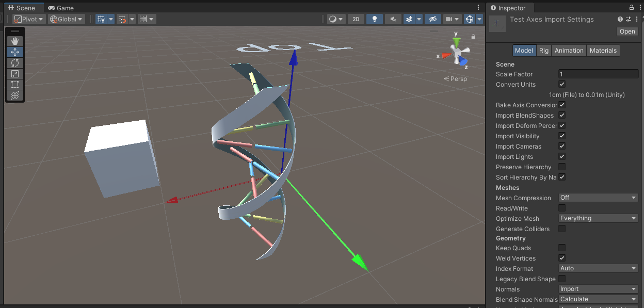The height and width of the screenshot is (308, 644).
Task: Switch to the Game tab
Action: point(61,8)
